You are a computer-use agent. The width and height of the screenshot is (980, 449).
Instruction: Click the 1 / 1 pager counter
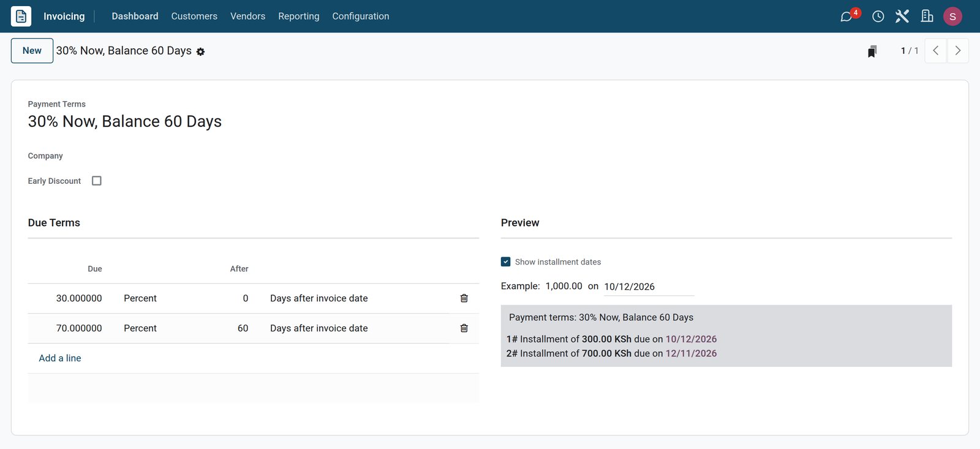coord(910,51)
